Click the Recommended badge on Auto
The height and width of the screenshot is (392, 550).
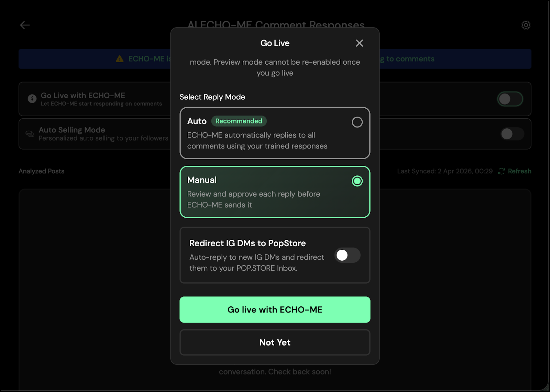point(239,121)
